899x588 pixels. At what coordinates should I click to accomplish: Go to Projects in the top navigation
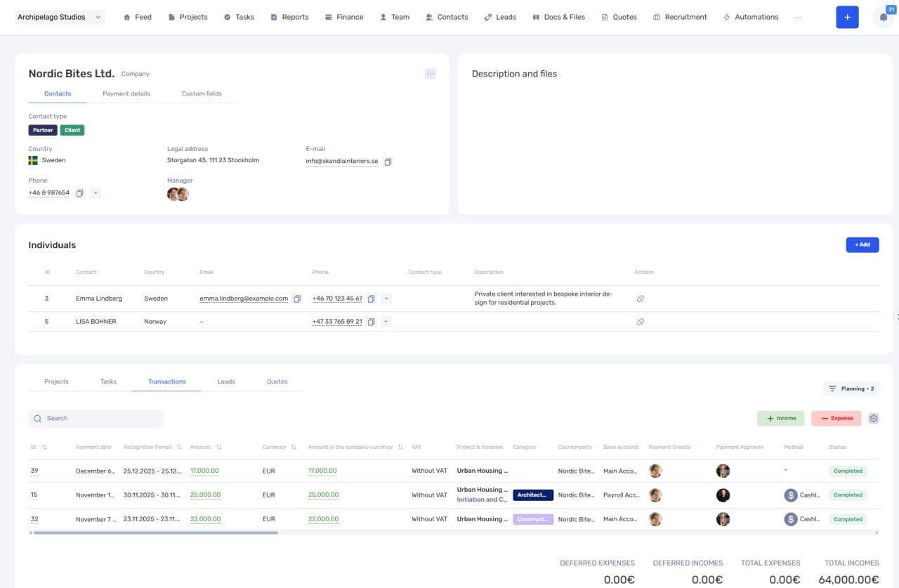(x=188, y=17)
